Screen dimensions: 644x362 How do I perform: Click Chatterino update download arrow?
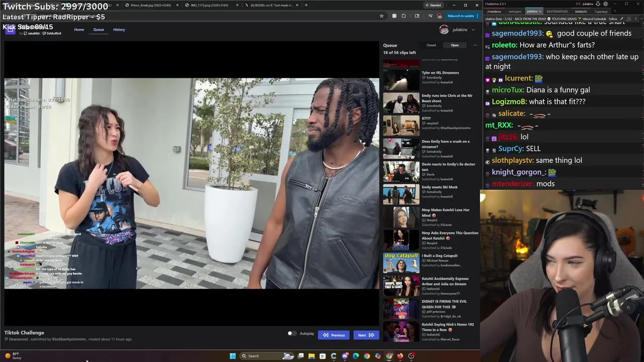[598, 4]
